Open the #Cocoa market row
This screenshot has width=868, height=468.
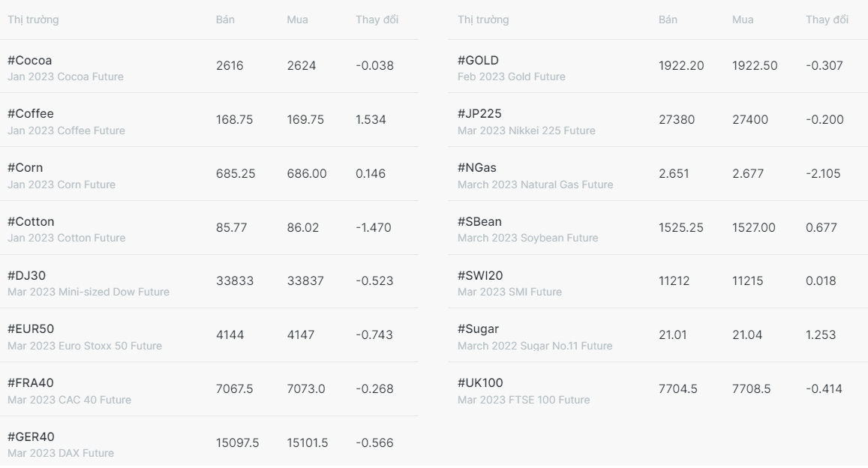[x=209, y=66]
